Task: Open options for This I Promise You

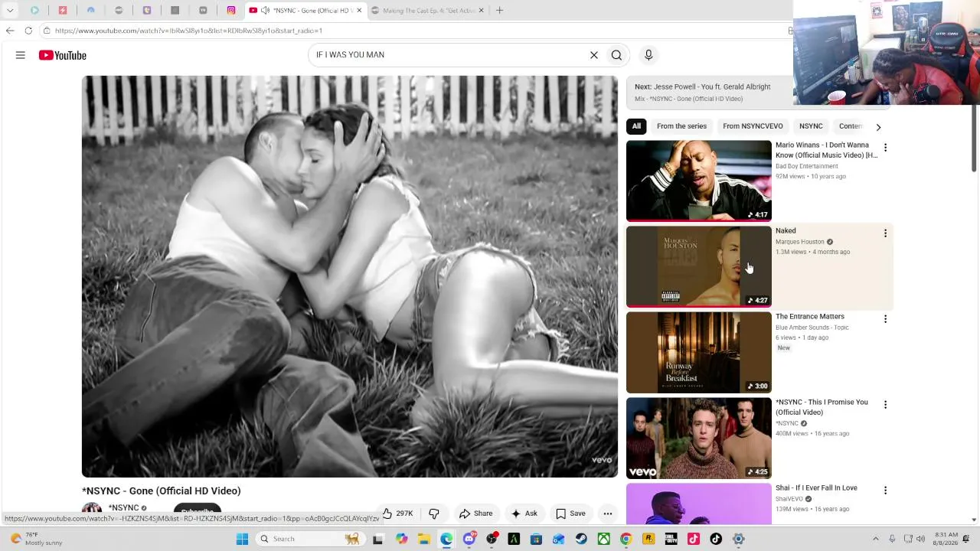Action: pyautogui.click(x=885, y=405)
